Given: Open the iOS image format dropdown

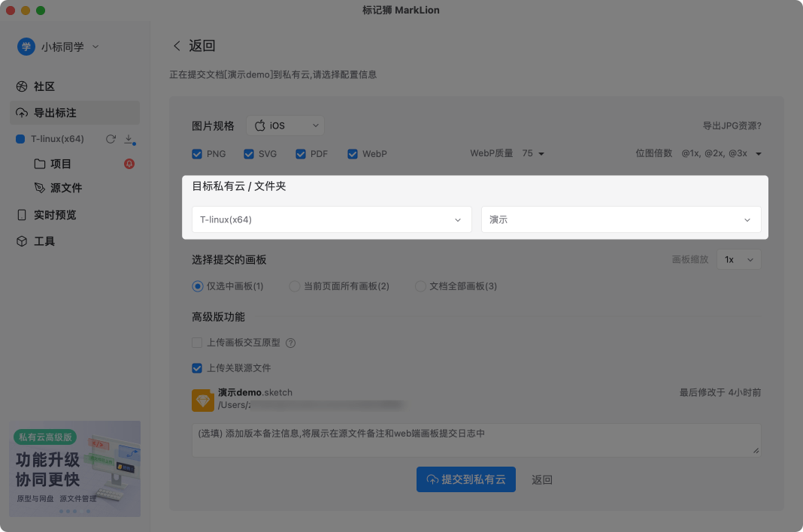Looking at the screenshot, I should pyautogui.click(x=285, y=125).
